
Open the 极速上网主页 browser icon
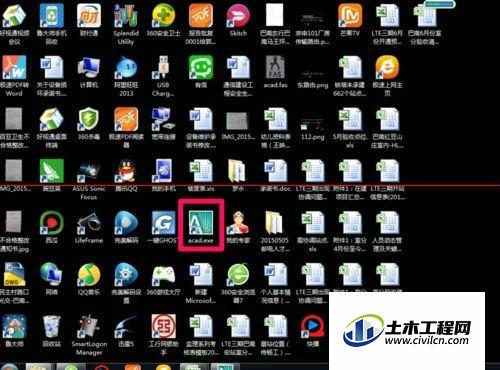pos(387,67)
